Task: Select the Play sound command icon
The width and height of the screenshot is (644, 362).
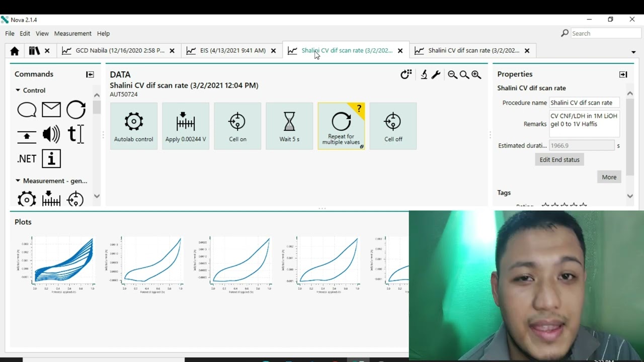Action: point(51,134)
